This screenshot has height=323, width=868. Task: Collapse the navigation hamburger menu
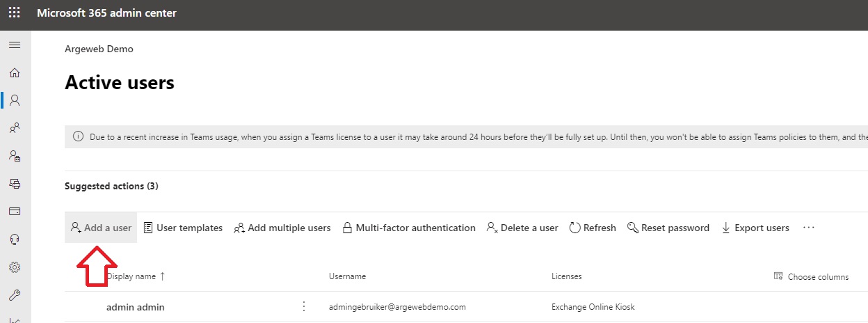(x=15, y=45)
